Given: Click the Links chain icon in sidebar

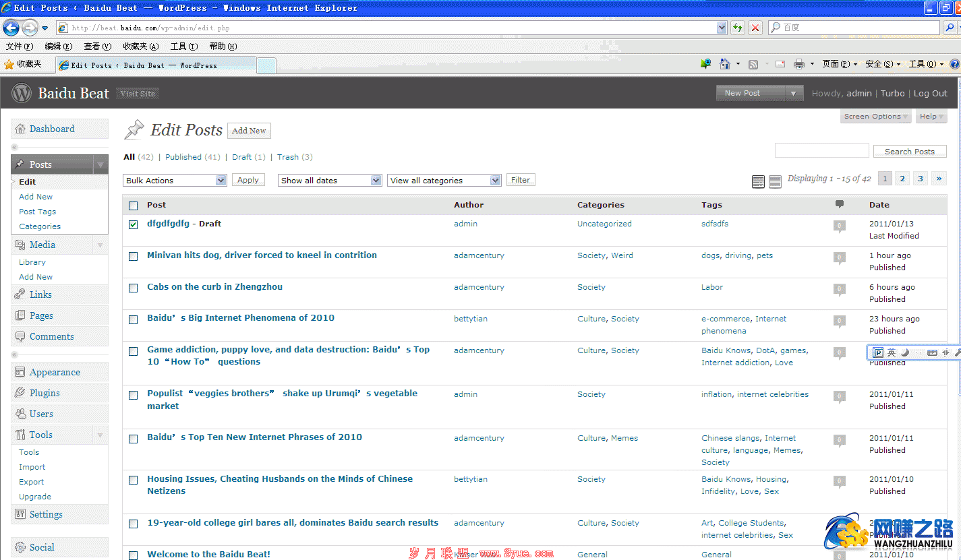Looking at the screenshot, I should click(x=20, y=294).
